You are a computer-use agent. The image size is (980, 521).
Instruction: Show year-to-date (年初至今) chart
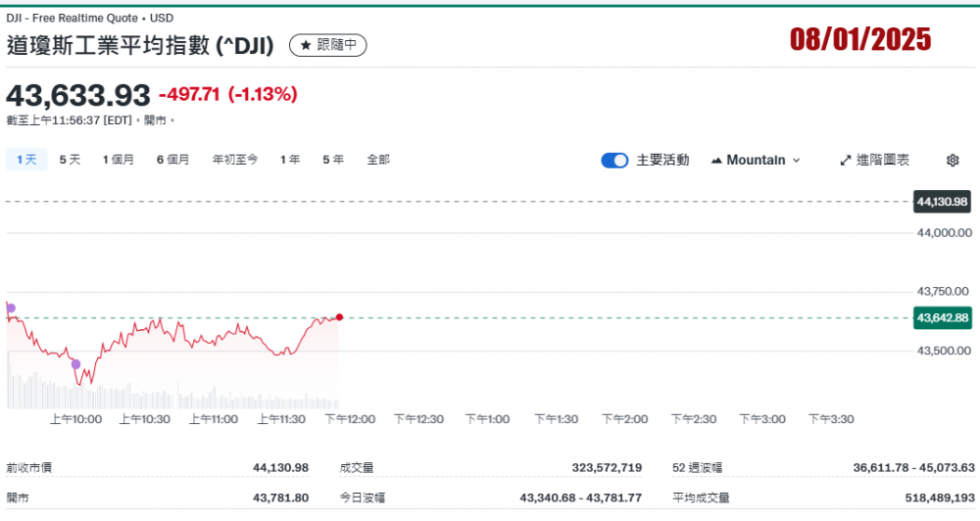tap(235, 160)
